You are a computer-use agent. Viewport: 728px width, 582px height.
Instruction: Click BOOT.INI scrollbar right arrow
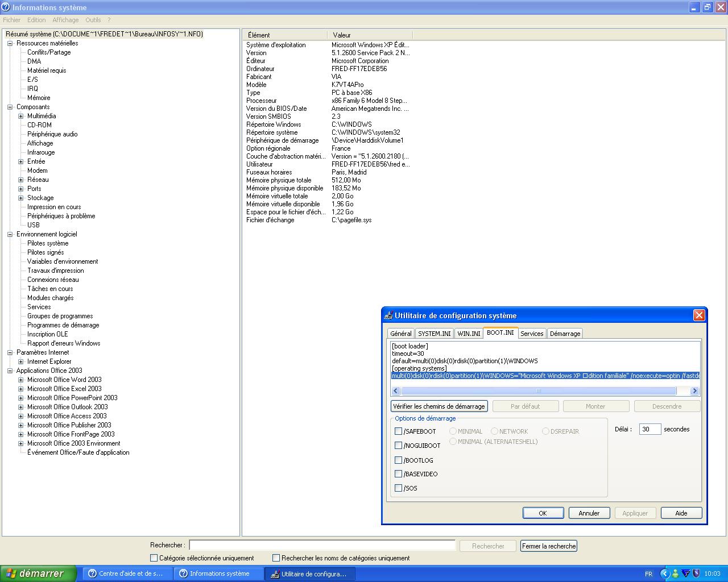point(694,391)
